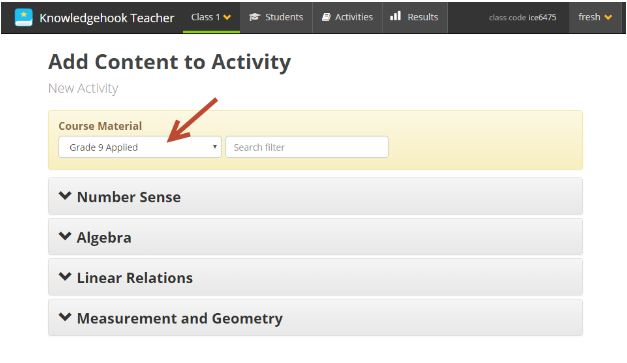
Task: Click the chevron icon beside Linear Relations
Action: 65,277
